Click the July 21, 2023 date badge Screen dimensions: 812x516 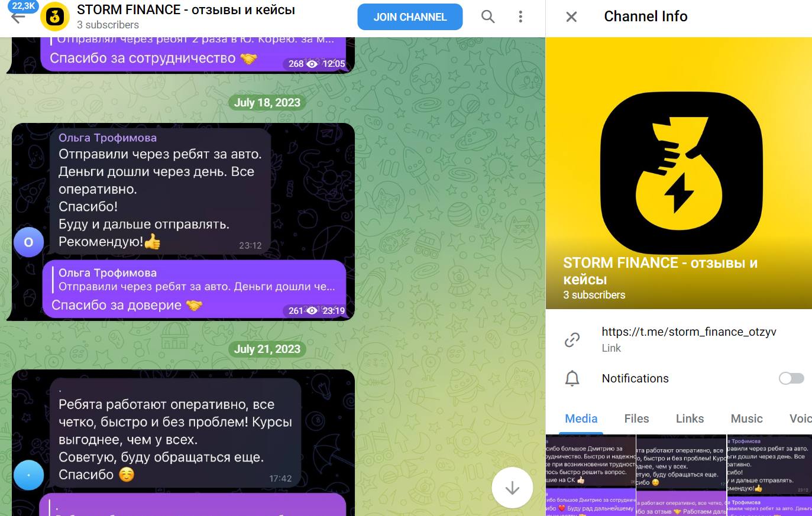(267, 349)
